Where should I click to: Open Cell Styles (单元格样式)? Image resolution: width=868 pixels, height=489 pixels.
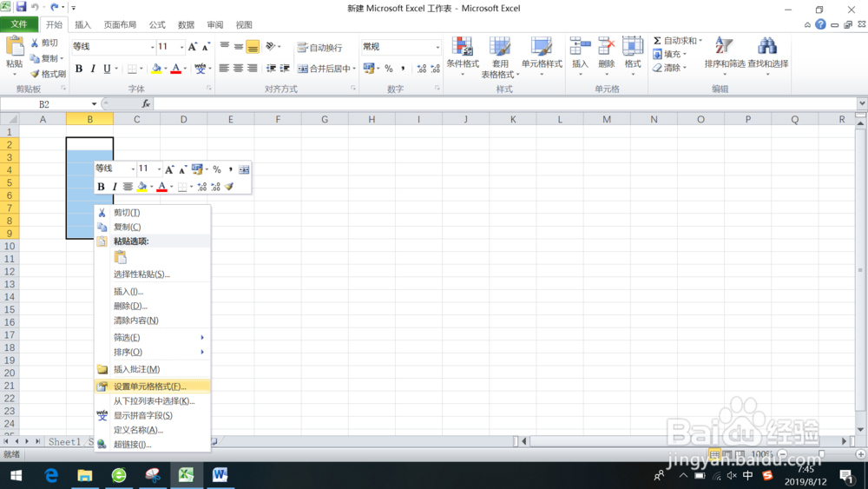(x=542, y=56)
